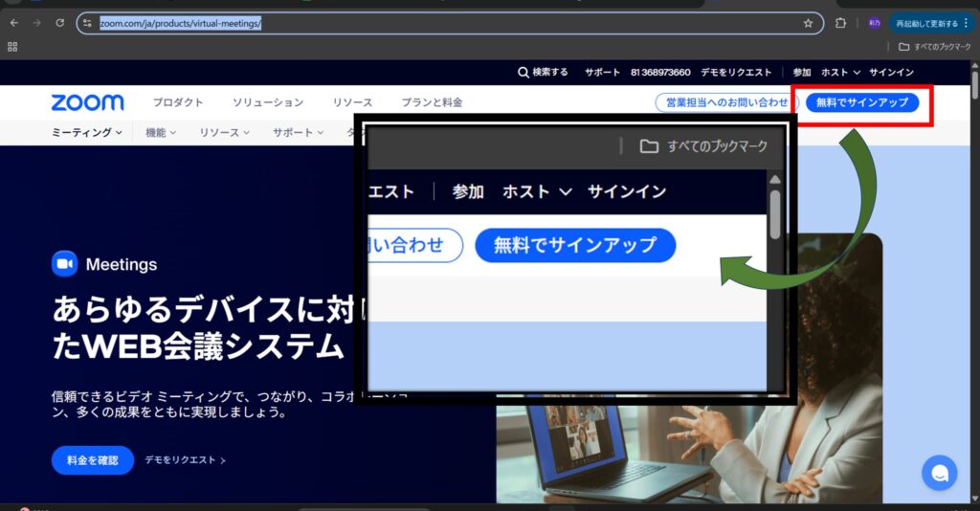Click the サインイン link
Viewport: 980px width, 511px height.
point(891,73)
